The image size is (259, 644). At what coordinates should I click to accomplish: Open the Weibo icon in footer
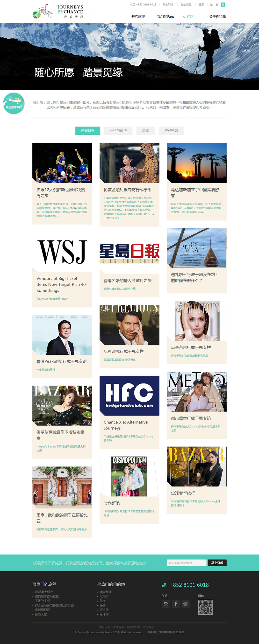185,604
